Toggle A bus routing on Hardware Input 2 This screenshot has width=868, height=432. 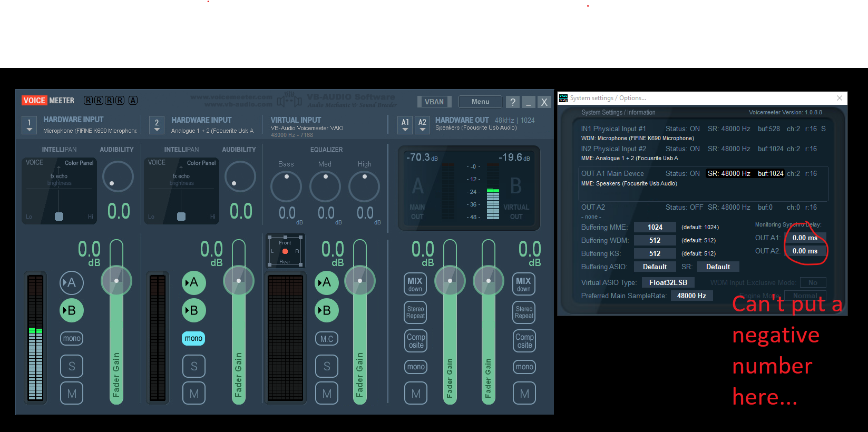(194, 282)
